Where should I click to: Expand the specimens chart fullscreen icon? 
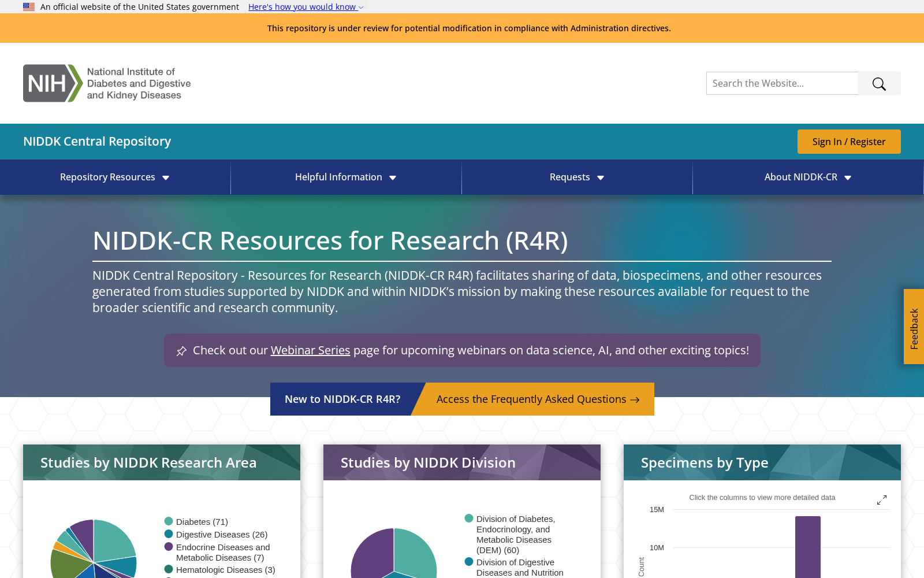click(882, 500)
